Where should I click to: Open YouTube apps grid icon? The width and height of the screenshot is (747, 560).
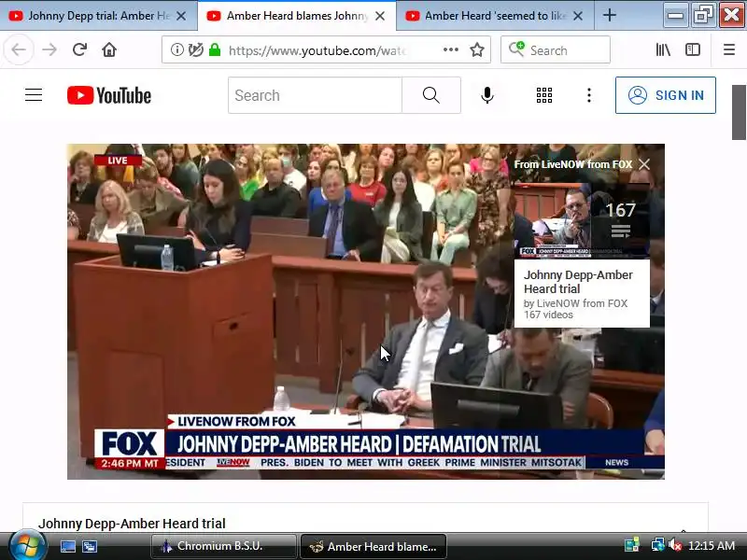pyautogui.click(x=544, y=95)
